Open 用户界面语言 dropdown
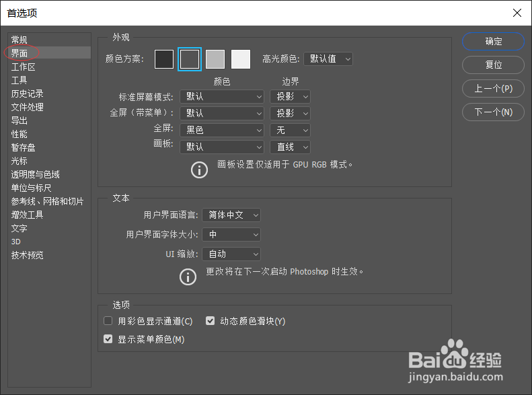Screen dimensions: 532x395 click(x=231, y=215)
